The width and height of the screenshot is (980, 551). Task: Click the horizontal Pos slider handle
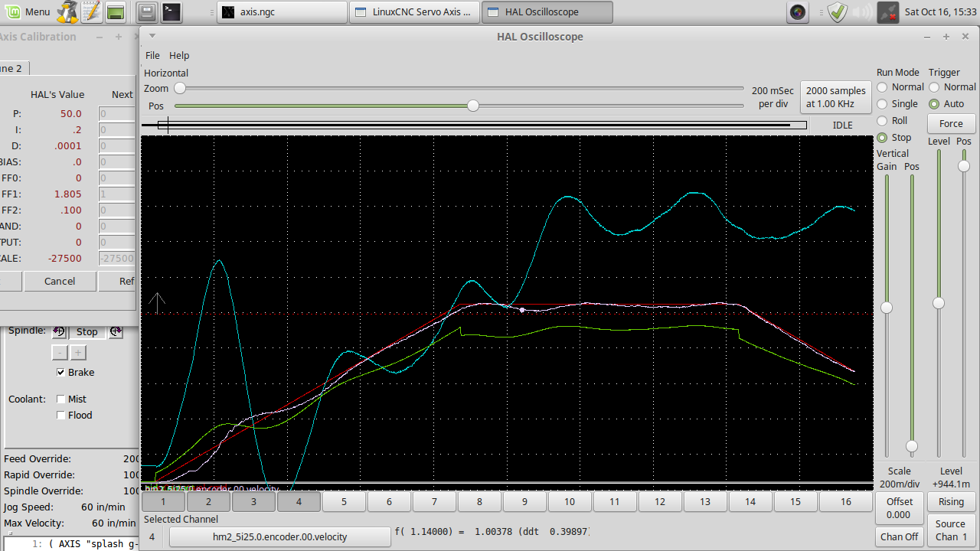tap(473, 106)
